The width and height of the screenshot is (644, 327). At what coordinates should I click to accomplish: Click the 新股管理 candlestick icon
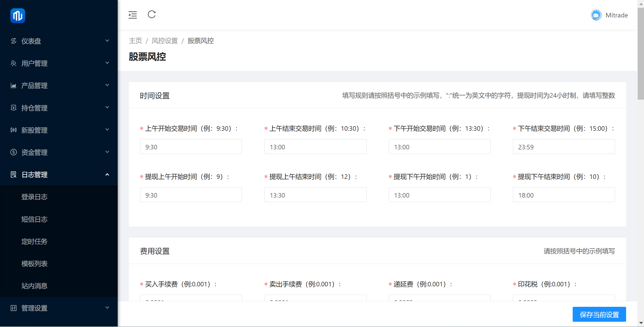(x=14, y=130)
